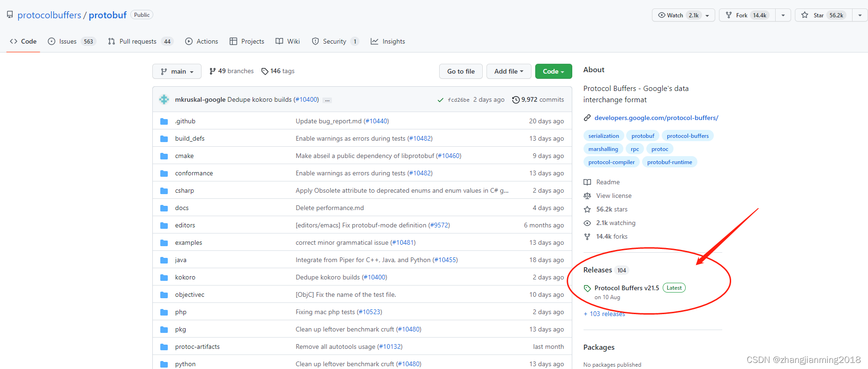Click the 2.1k watching link
Screen dimensions: 868x369
tap(616, 223)
